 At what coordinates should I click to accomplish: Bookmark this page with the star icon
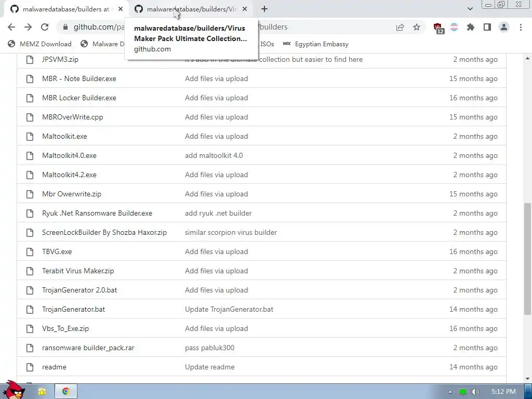[x=417, y=27]
